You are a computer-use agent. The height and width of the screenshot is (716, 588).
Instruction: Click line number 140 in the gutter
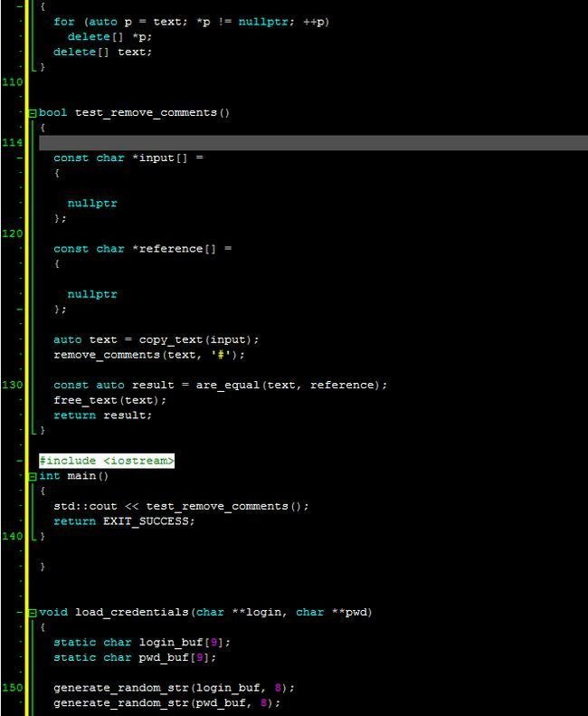point(13,536)
